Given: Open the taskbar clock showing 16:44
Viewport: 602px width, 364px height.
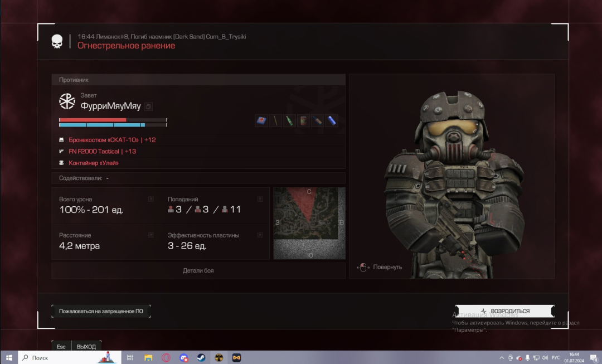Looking at the screenshot, I should coord(574,357).
